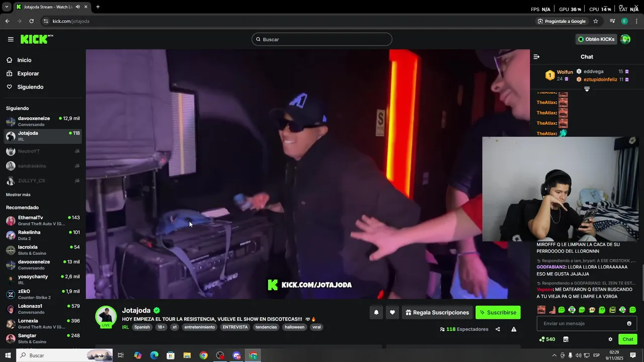
Task: Click the Spanish language tag
Action: (142, 327)
